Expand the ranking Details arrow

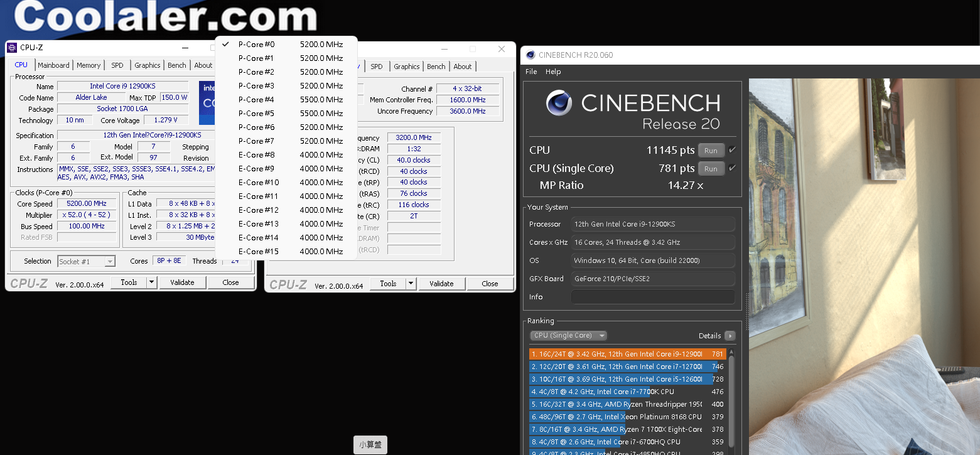click(x=730, y=336)
